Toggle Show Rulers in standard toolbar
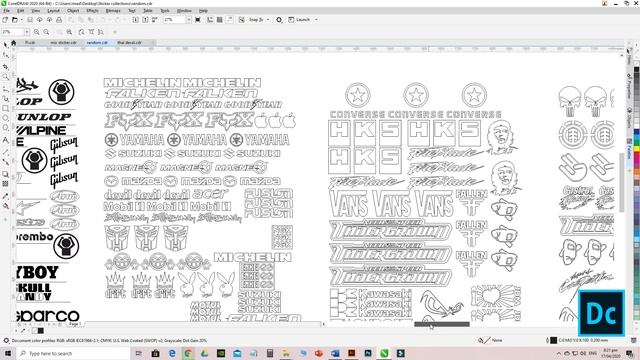Viewport: 640px width, 360px height. (x=210, y=20)
